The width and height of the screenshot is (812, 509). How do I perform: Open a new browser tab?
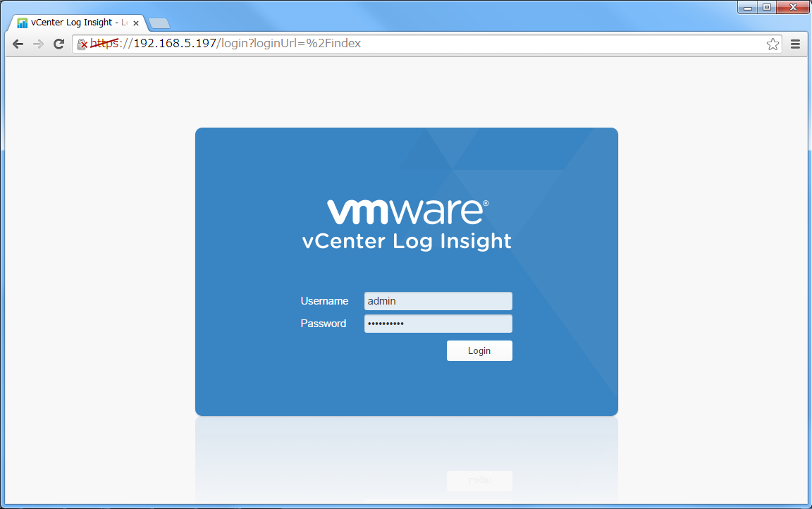click(x=159, y=23)
